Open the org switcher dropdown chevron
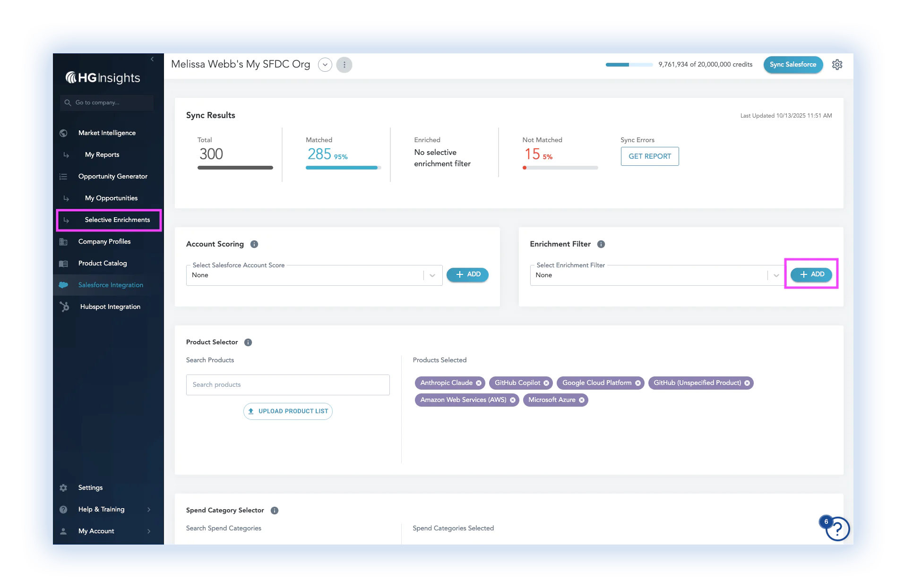Image resolution: width=913 pixels, height=588 pixels. [325, 65]
